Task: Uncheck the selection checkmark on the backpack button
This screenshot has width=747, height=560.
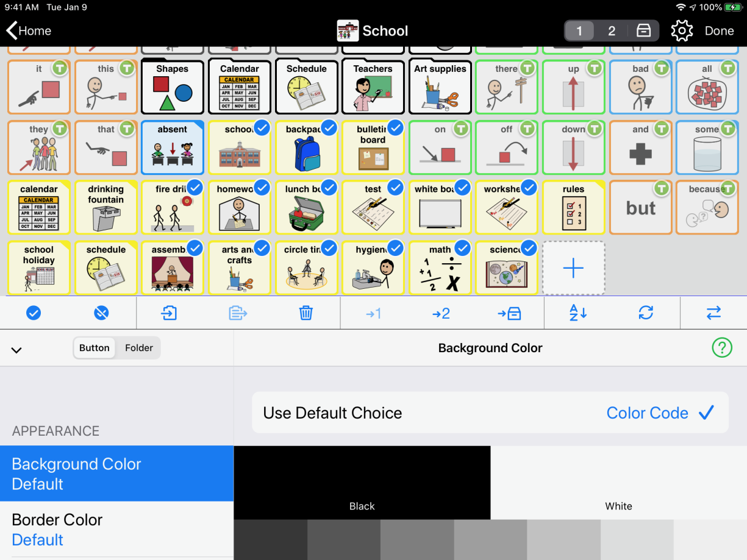Action: pyautogui.click(x=328, y=128)
